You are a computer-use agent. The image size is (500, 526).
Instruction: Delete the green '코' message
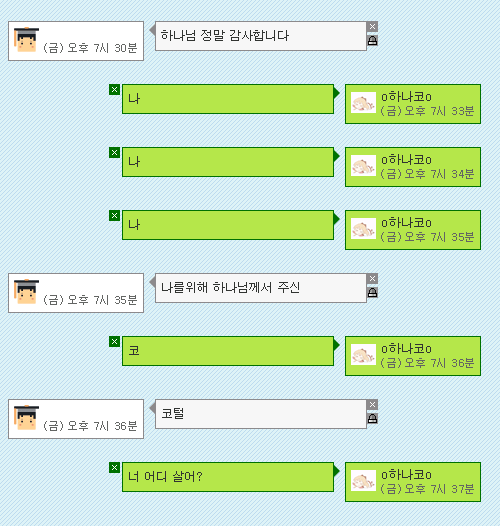[114, 341]
